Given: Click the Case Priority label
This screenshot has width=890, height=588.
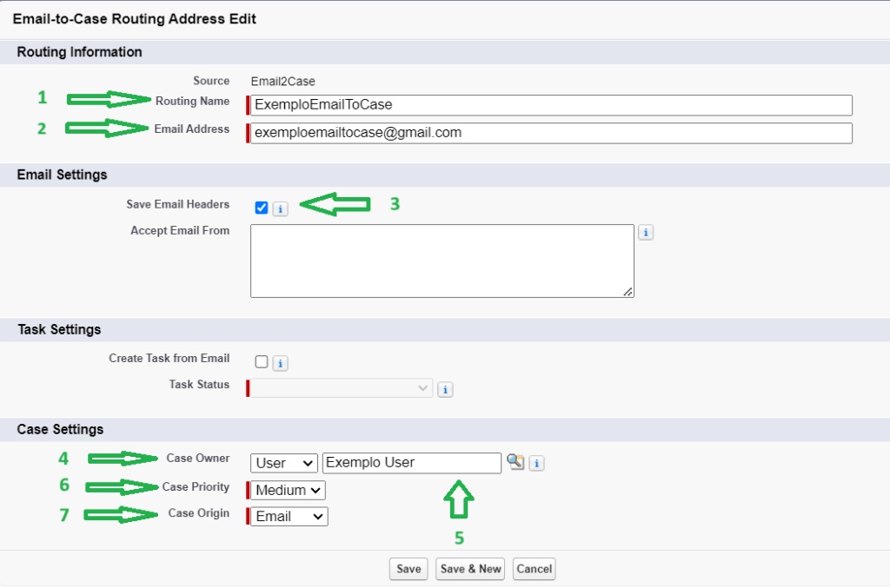Looking at the screenshot, I should [196, 486].
